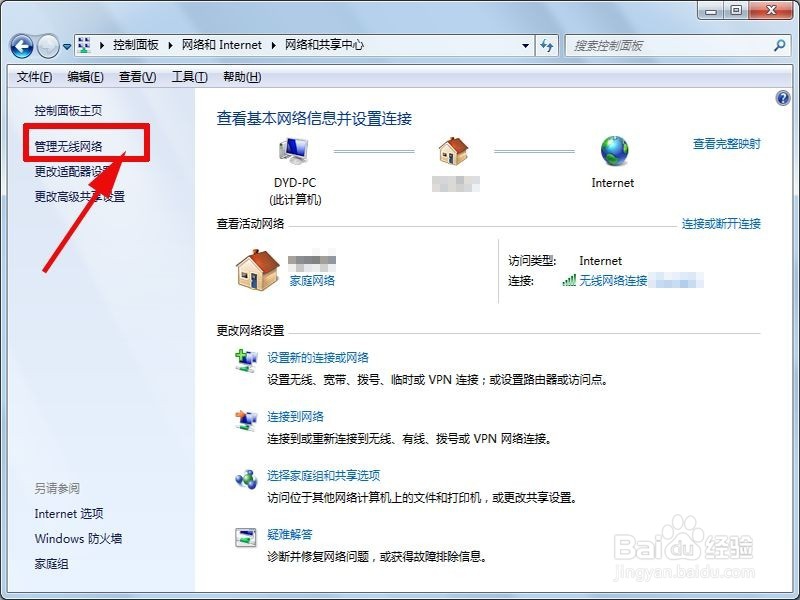
Task: Click 网络和 Internet breadcrumb segment
Action: pos(222,45)
